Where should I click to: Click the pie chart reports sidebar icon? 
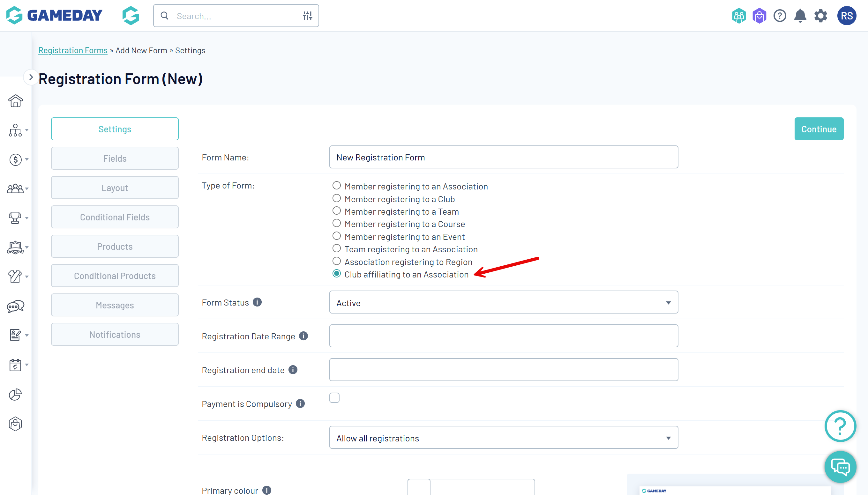15,394
